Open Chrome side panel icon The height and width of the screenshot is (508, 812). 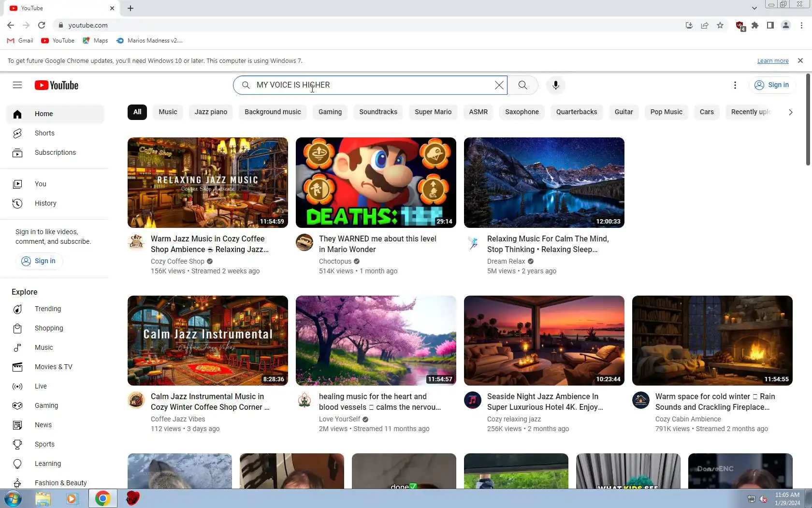[x=770, y=25]
